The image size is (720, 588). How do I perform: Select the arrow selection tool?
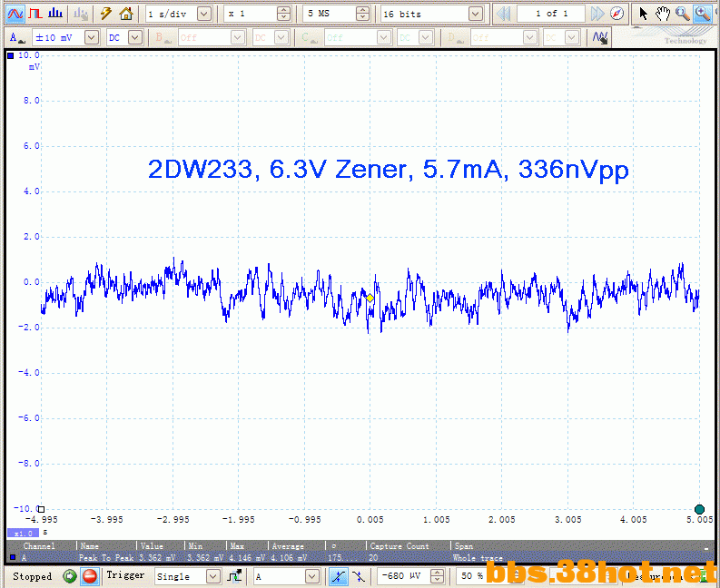click(644, 15)
